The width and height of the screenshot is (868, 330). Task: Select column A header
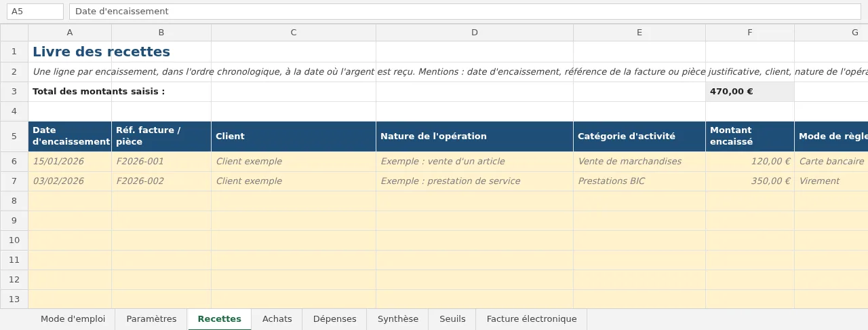tap(70, 33)
